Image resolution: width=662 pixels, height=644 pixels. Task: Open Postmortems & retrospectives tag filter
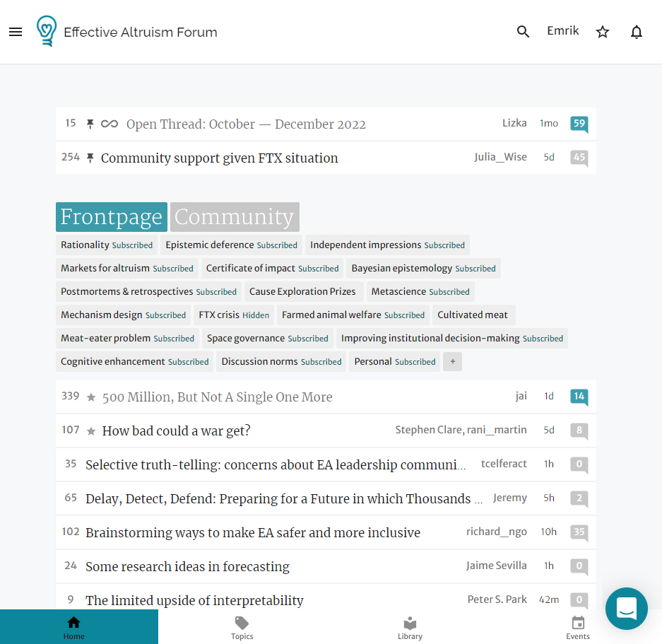(148, 291)
